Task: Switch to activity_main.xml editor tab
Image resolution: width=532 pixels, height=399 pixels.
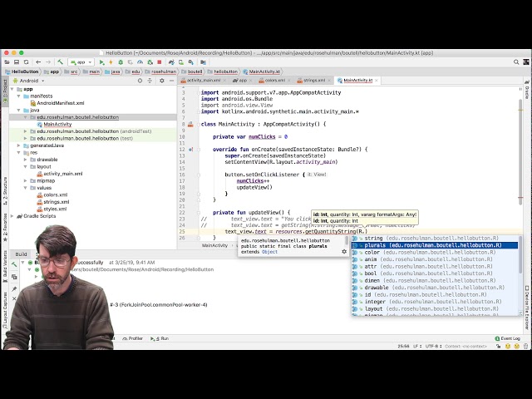Action: point(204,81)
